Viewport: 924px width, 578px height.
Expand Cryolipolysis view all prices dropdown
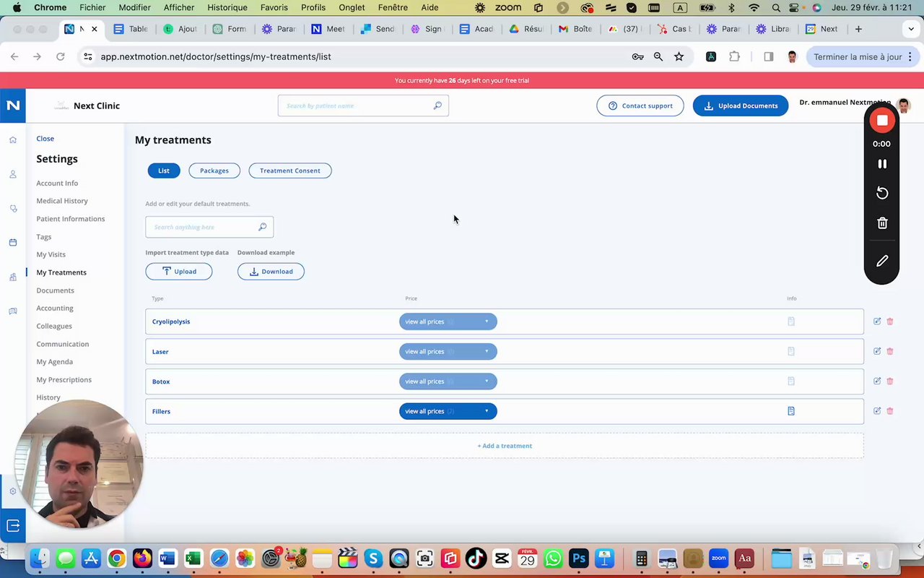pyautogui.click(x=448, y=322)
